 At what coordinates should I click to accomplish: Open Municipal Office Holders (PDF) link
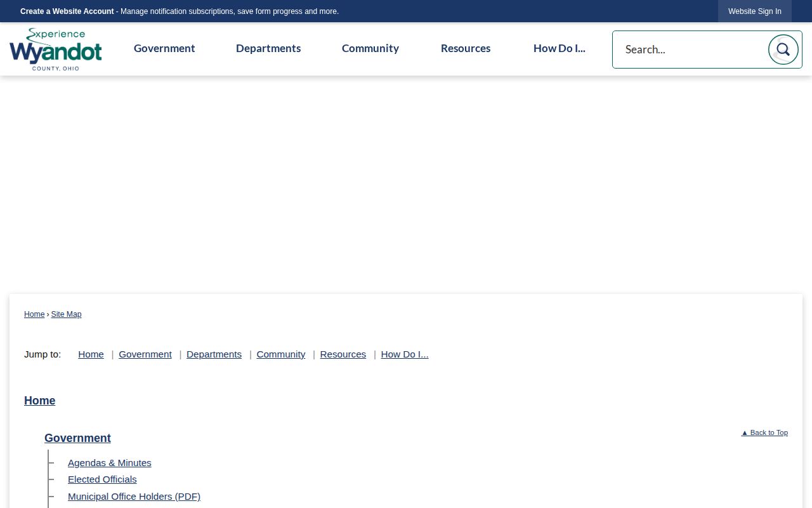click(134, 497)
